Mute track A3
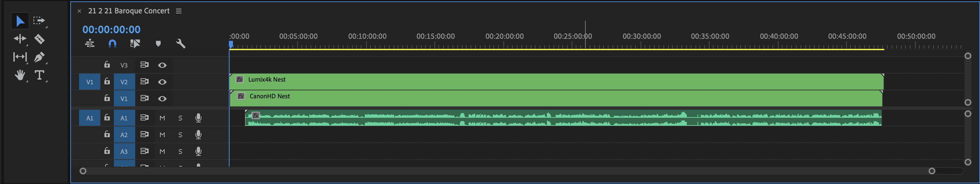Screen dimensions: 980x184 click(x=162, y=151)
